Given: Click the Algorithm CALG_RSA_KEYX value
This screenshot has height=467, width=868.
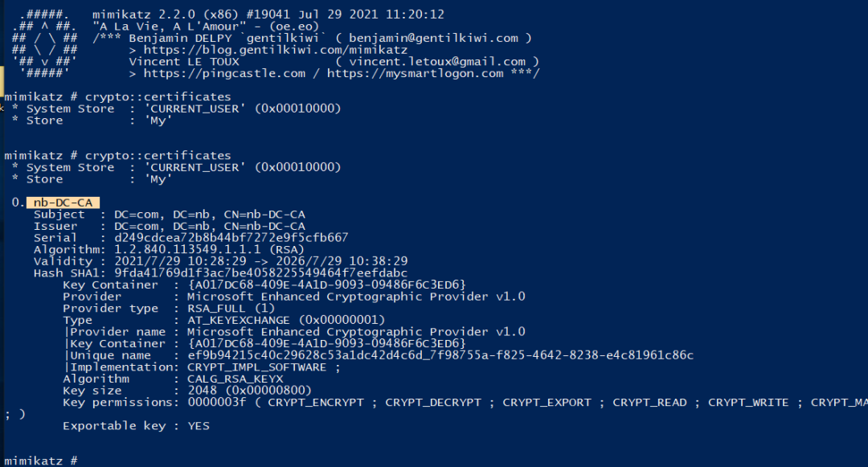Looking at the screenshot, I should tap(235, 379).
